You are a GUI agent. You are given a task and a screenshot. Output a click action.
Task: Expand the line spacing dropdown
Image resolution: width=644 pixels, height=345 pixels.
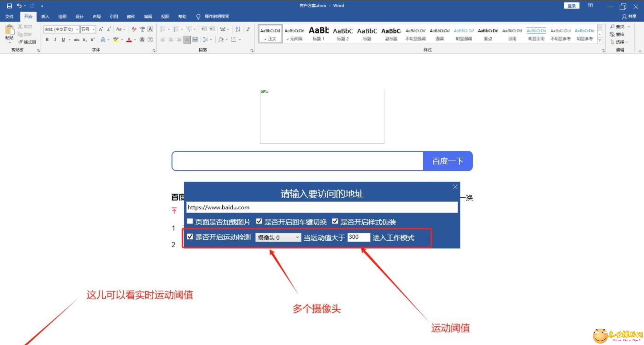[211, 40]
